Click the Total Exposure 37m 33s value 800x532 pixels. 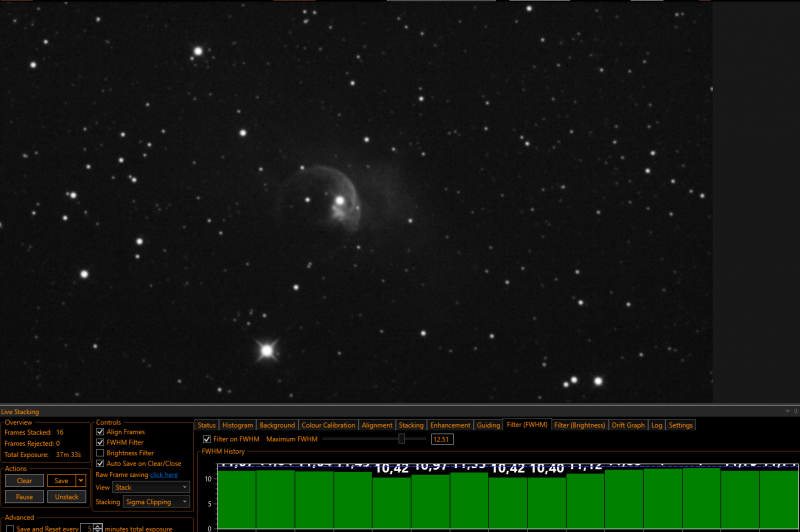pyautogui.click(x=68, y=454)
